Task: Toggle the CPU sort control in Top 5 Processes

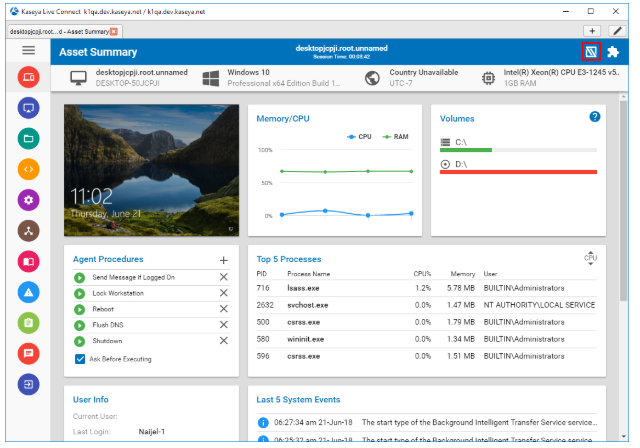Action: [x=590, y=258]
